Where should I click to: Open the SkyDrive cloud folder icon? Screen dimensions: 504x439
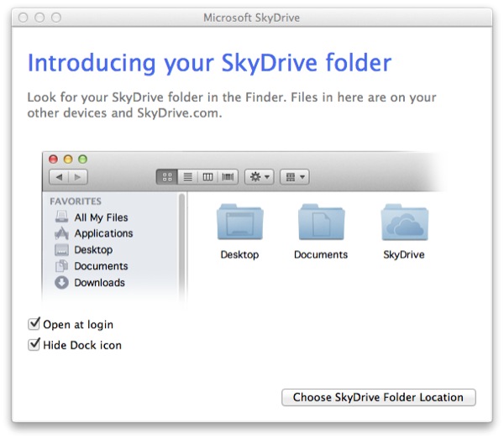pos(404,222)
